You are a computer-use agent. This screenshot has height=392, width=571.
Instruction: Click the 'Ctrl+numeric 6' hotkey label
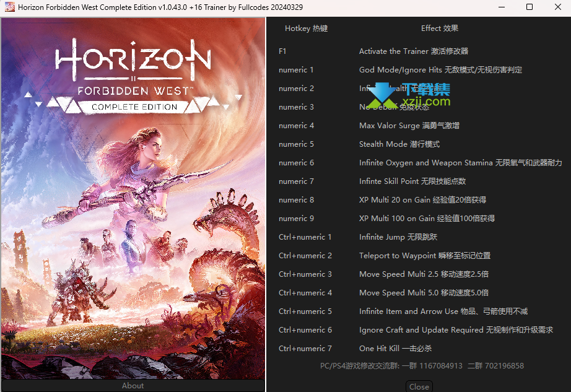click(x=305, y=329)
